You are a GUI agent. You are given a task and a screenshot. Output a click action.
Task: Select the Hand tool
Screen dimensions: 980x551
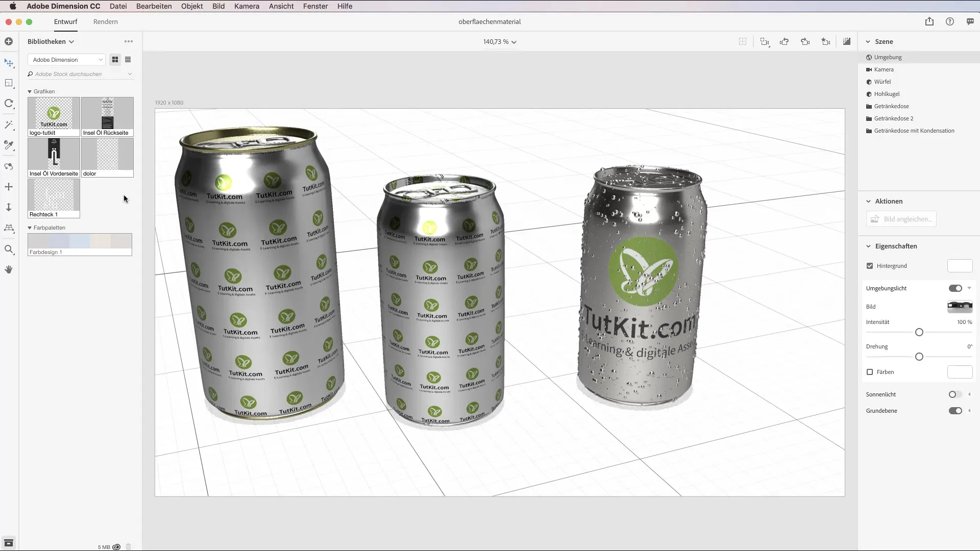[x=9, y=269]
